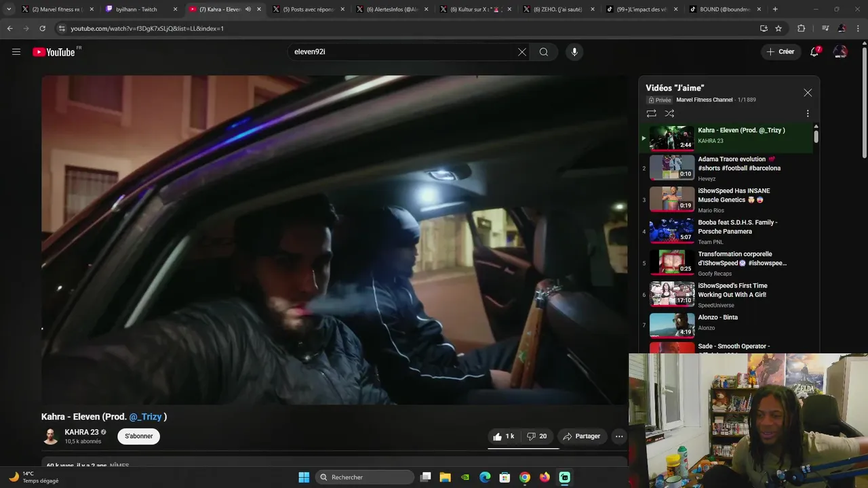
Task: Open Google Chrome from taskbar
Action: [x=525, y=477]
